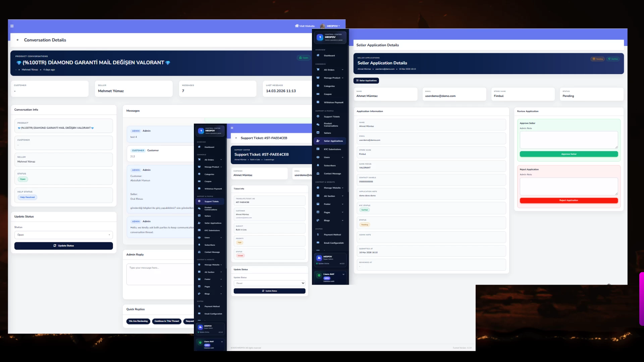Click the We Are Reviewing quick reply
This screenshot has height=362, width=644.
point(138,321)
